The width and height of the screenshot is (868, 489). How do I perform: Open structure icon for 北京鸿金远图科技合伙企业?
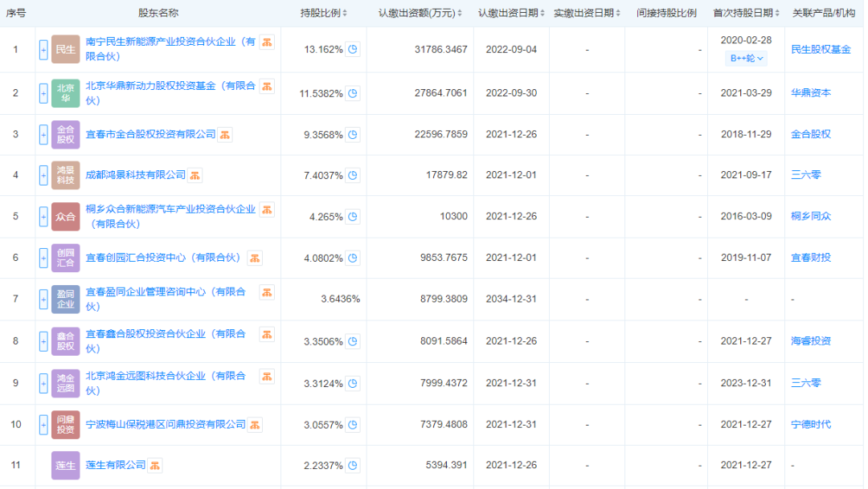[x=267, y=377]
